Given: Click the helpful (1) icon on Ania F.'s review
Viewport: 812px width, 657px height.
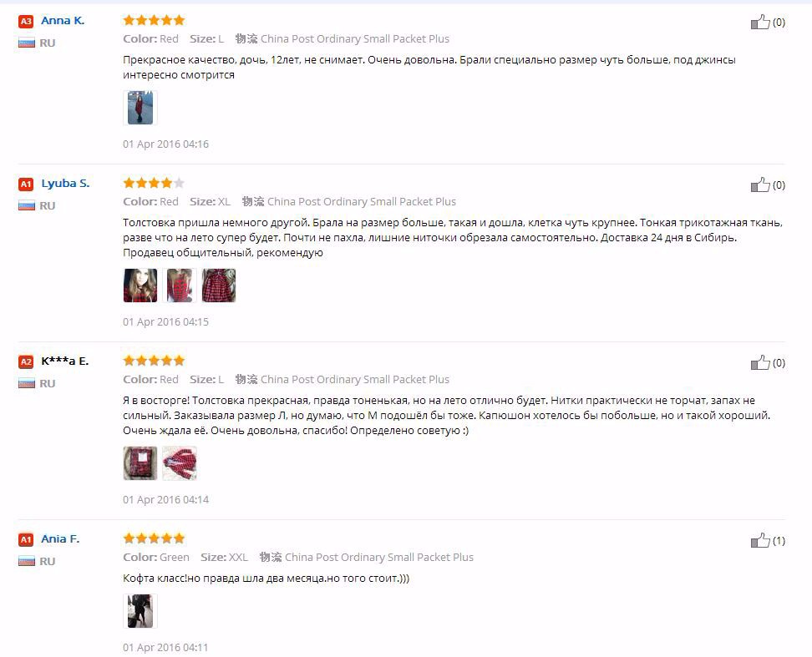Looking at the screenshot, I should tap(760, 539).
